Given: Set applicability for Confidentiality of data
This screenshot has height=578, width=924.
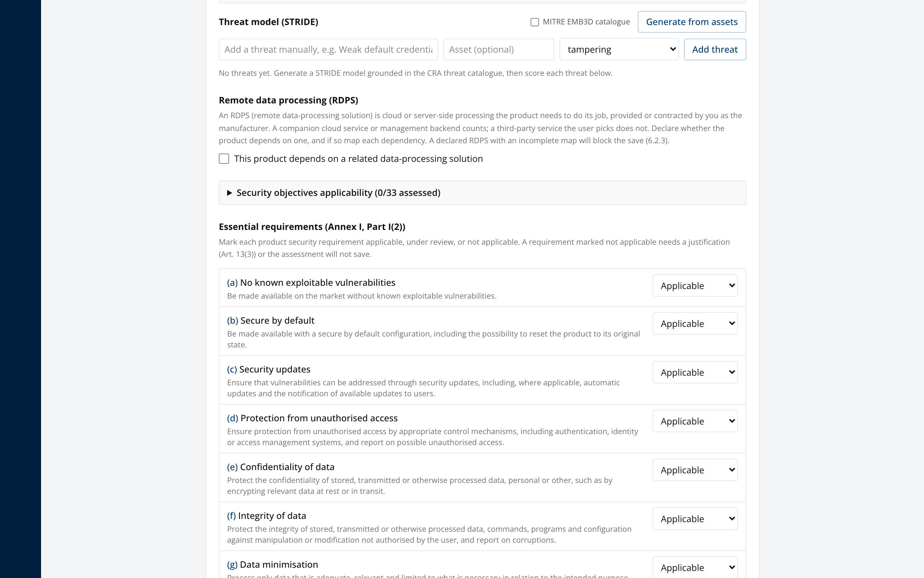Looking at the screenshot, I should 695,470.
